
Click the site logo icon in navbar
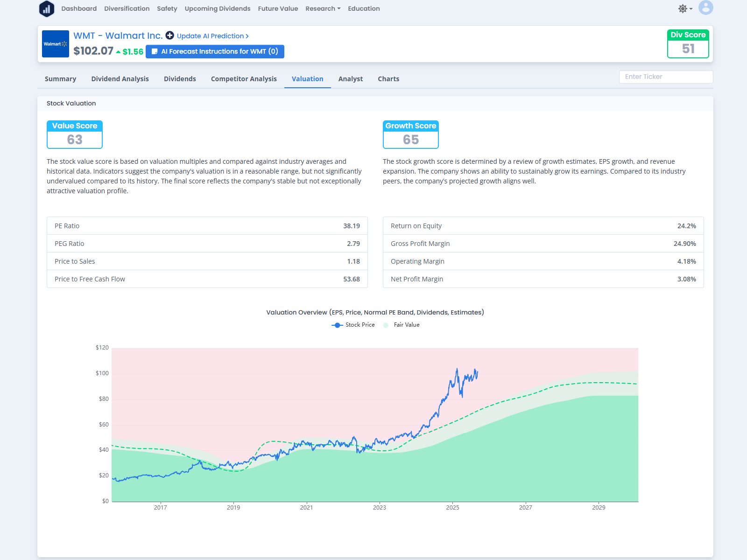47,9
